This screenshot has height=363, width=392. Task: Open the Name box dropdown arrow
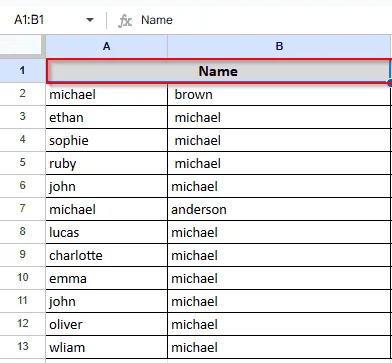(89, 20)
